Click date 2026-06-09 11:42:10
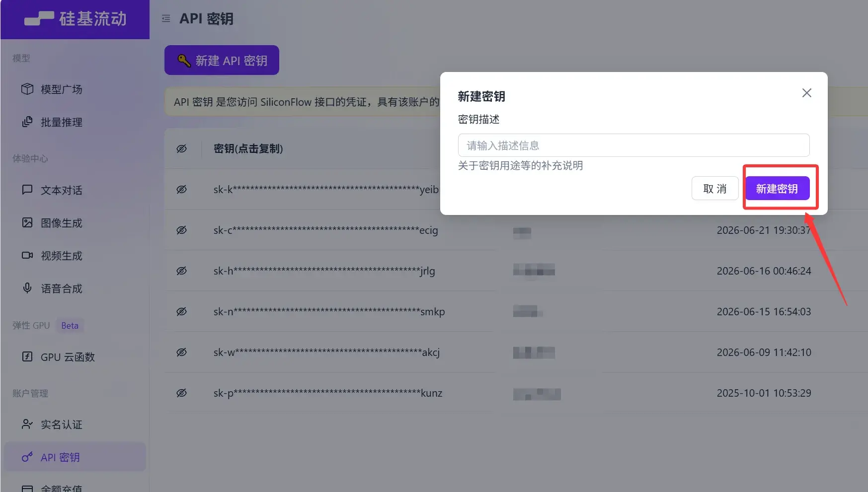868x492 pixels. tap(764, 352)
